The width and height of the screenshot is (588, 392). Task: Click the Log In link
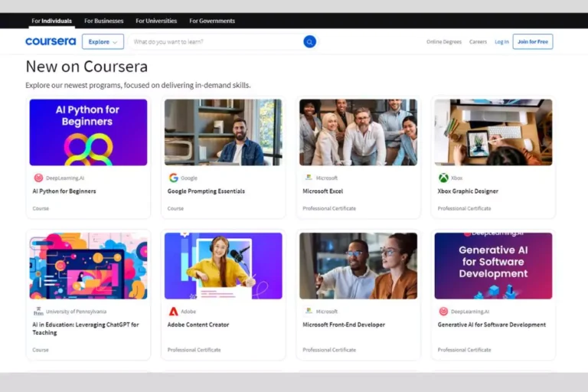[x=501, y=41]
